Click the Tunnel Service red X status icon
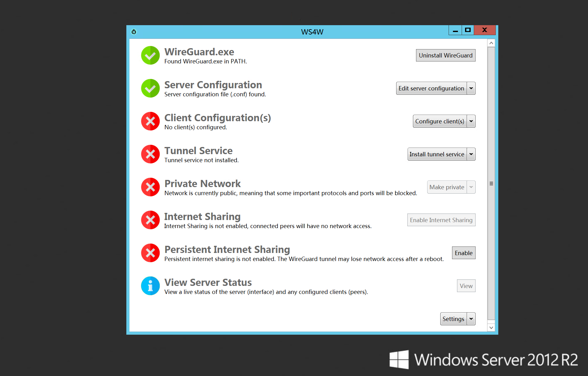Viewport: 588px width, 376px height. [x=150, y=154]
